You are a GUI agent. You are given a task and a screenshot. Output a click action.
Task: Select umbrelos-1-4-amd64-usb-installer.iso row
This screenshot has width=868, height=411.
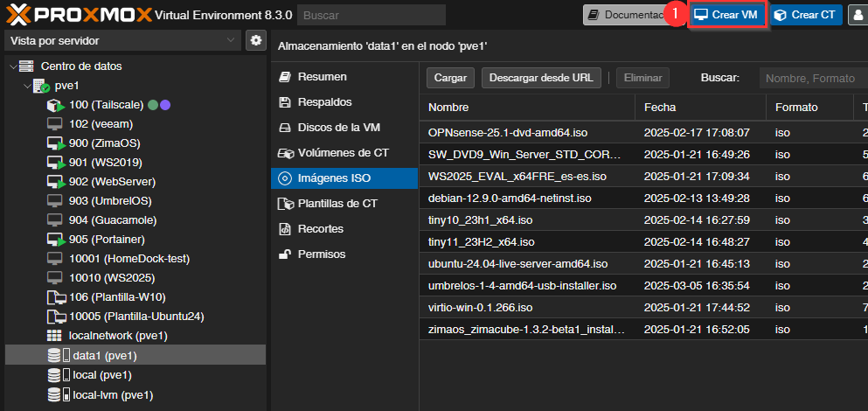click(x=643, y=286)
